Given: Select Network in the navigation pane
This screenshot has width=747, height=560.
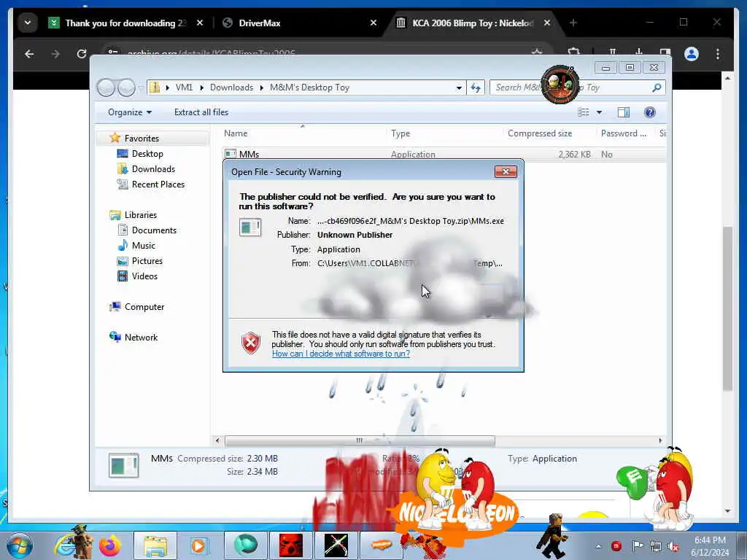Looking at the screenshot, I should click(141, 338).
